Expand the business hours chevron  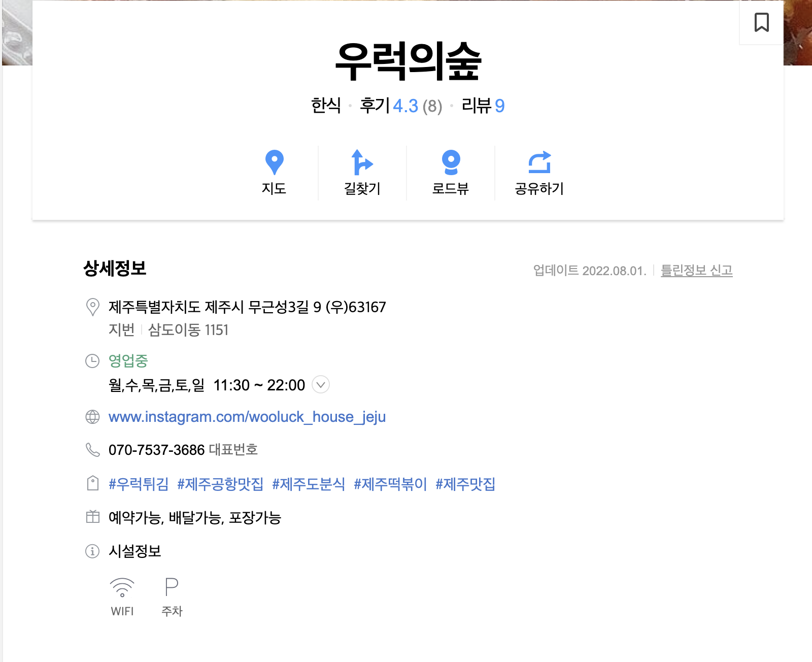321,385
